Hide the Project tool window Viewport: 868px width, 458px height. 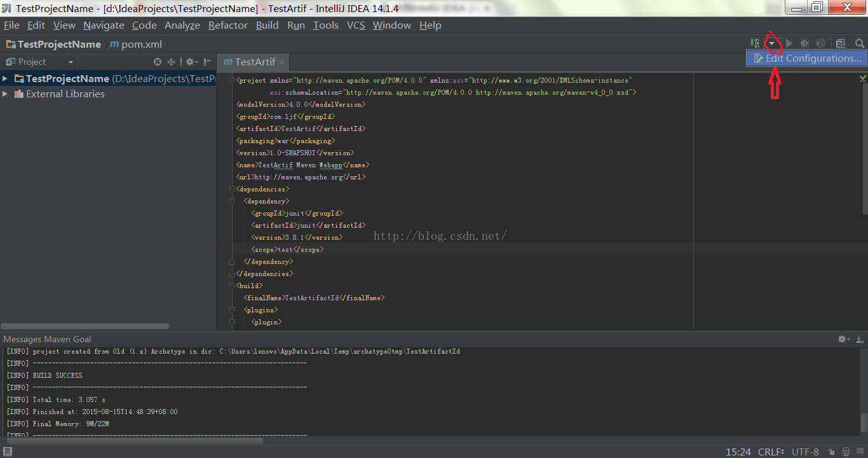pyautogui.click(x=208, y=62)
